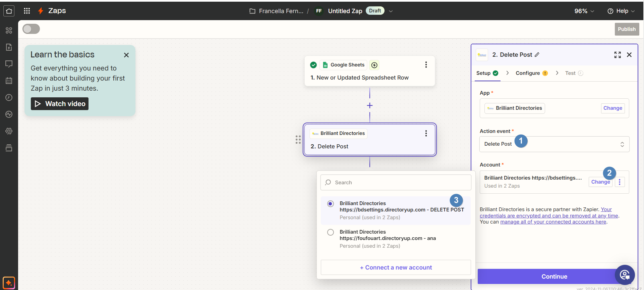Rename step with the pencil icon

point(537,55)
